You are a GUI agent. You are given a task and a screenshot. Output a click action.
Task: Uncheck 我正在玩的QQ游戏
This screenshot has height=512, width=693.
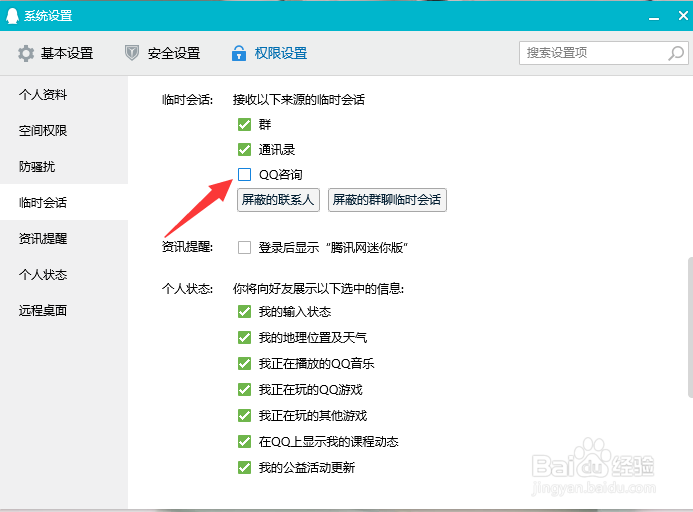pyautogui.click(x=244, y=390)
